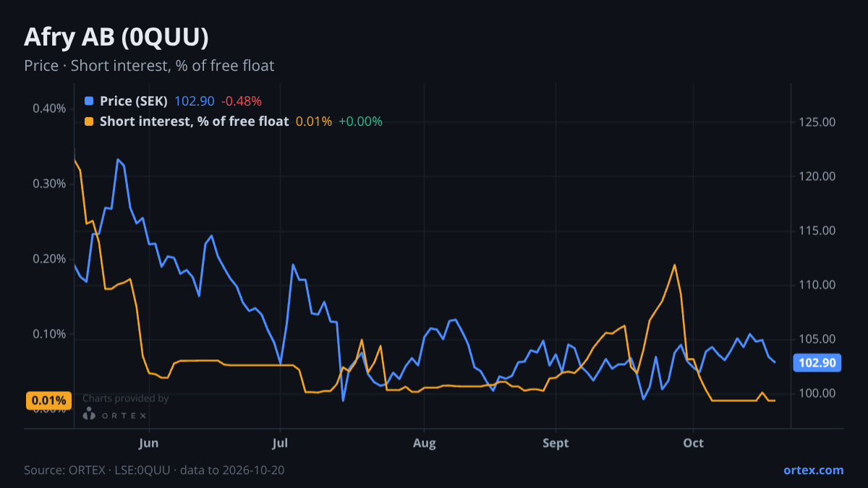Click the +0.00% short interest change value
The image size is (868, 488).
360,121
